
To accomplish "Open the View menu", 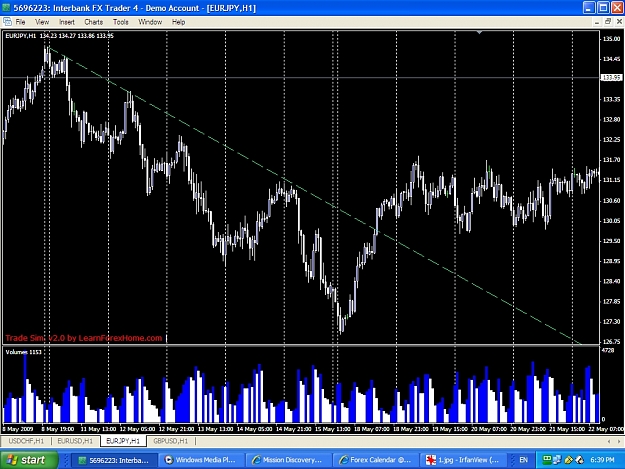I will point(42,22).
